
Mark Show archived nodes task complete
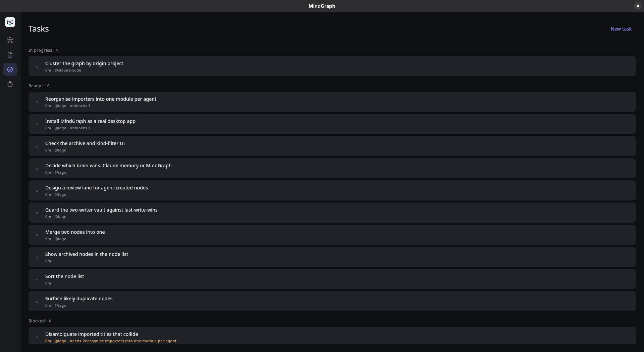point(37,257)
